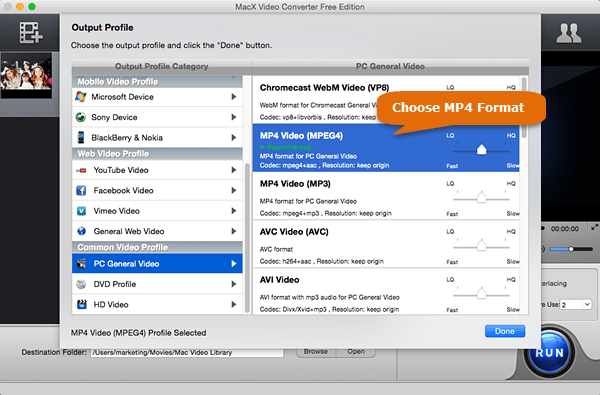
Task: Click the HD Video icon
Action: click(81, 304)
